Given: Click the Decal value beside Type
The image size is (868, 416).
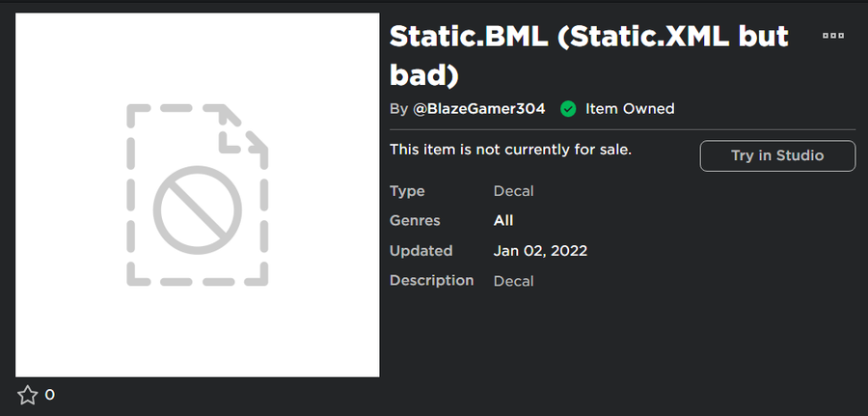Looking at the screenshot, I should (x=513, y=191).
